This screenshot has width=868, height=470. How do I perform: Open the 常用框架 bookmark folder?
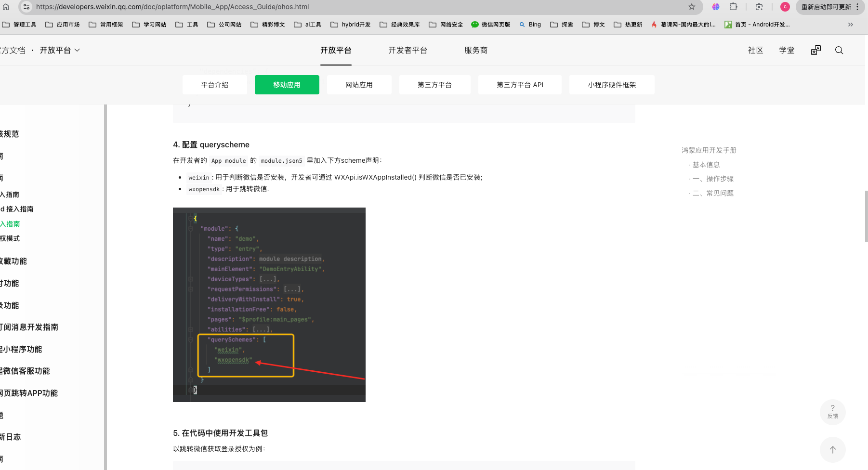coord(106,25)
